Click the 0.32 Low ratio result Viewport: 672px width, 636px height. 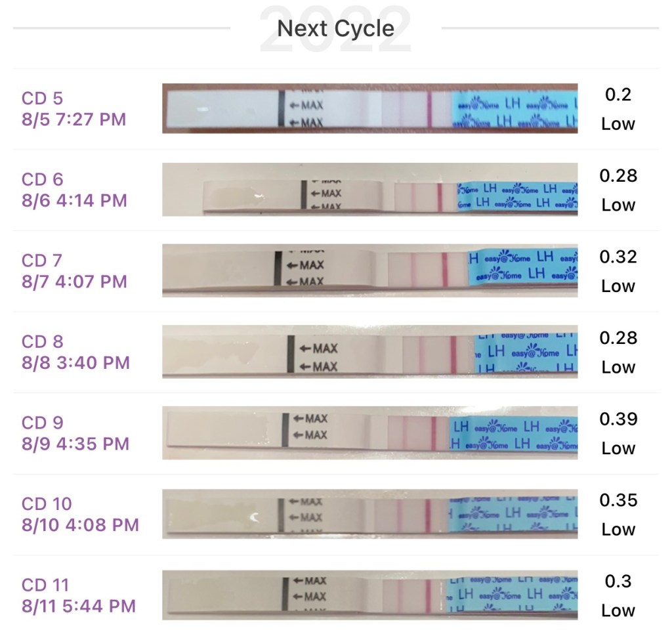click(618, 271)
